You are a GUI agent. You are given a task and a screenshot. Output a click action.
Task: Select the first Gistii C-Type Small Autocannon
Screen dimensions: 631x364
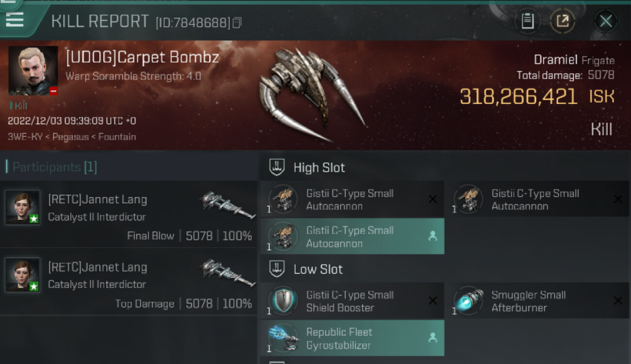tap(352, 199)
